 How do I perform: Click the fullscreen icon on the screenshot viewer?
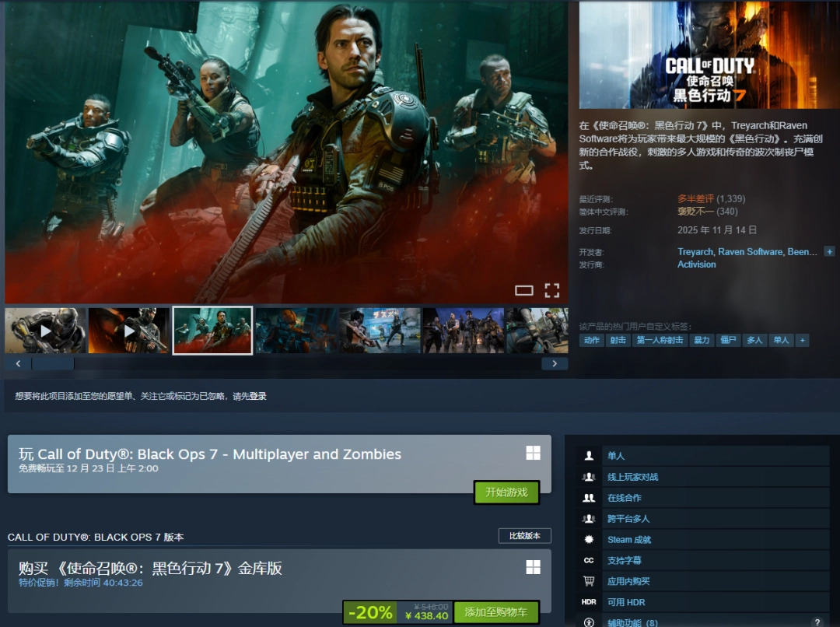point(551,291)
